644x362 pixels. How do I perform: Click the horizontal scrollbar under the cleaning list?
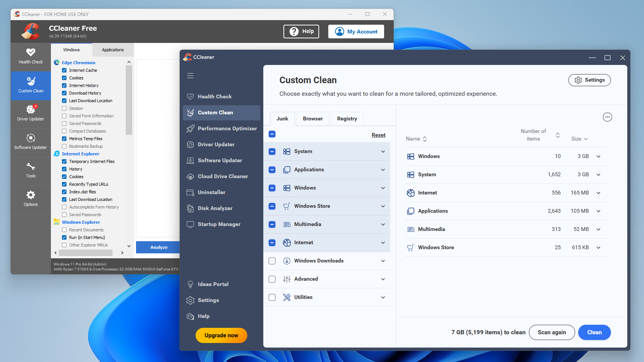[86, 253]
